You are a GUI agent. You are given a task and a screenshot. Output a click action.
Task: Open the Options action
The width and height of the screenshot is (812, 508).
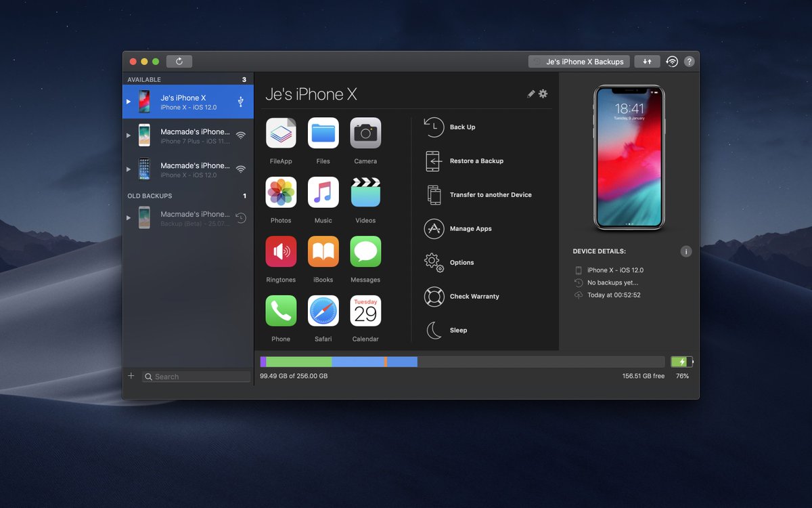449,263
